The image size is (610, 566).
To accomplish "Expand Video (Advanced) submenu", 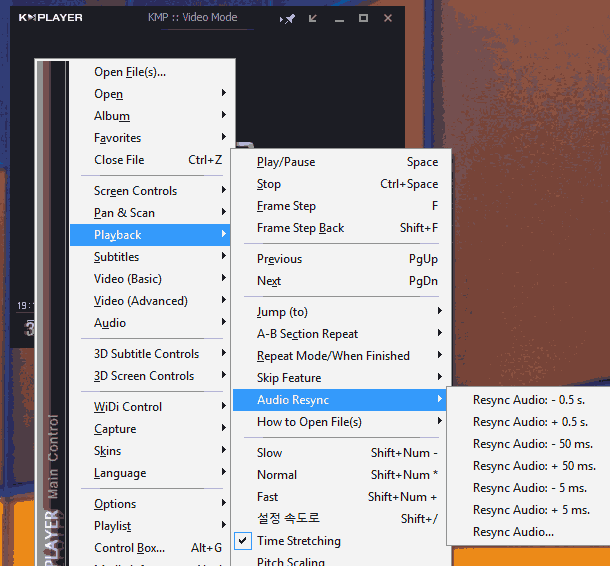I will tap(152, 301).
